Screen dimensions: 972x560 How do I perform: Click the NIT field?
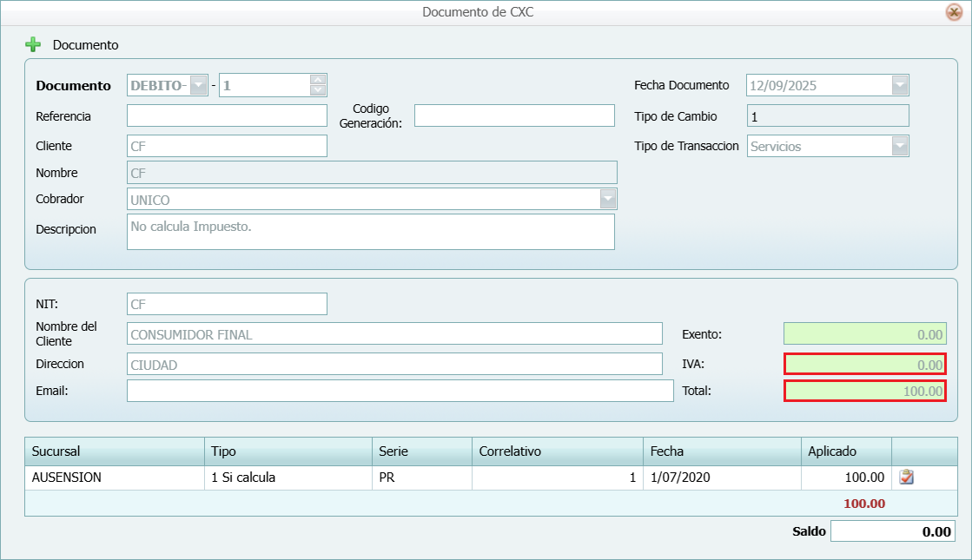tap(227, 304)
